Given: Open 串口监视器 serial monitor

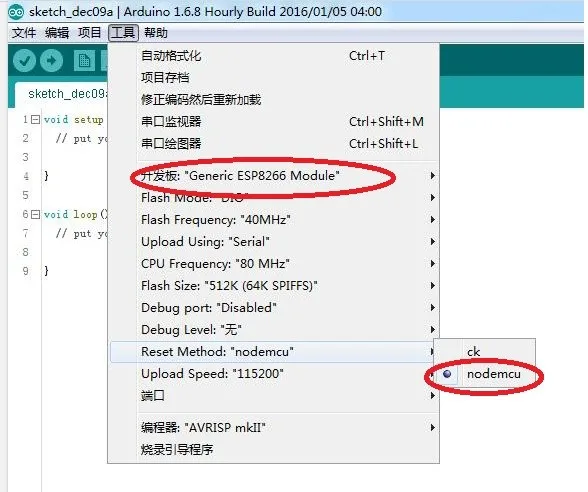Looking at the screenshot, I should point(274,122).
